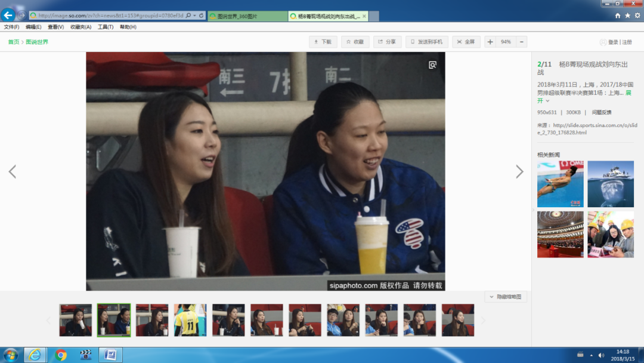Zoom out with the minus button
This screenshot has height=363, width=644.
(x=522, y=42)
